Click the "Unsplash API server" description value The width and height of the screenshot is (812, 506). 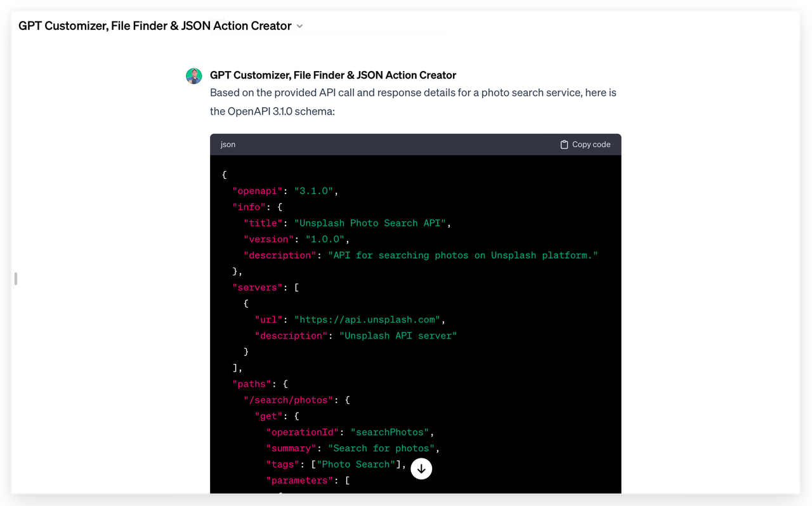pos(398,335)
